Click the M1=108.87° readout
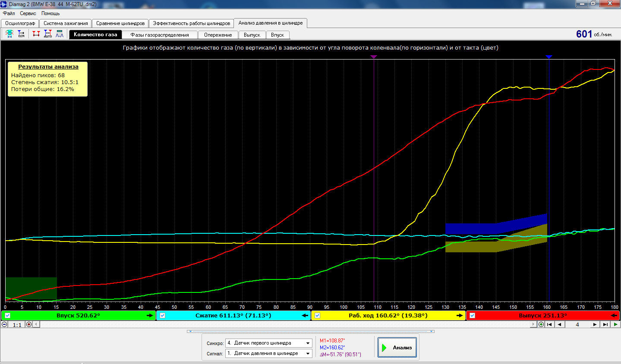621x364 pixels. tap(332, 341)
